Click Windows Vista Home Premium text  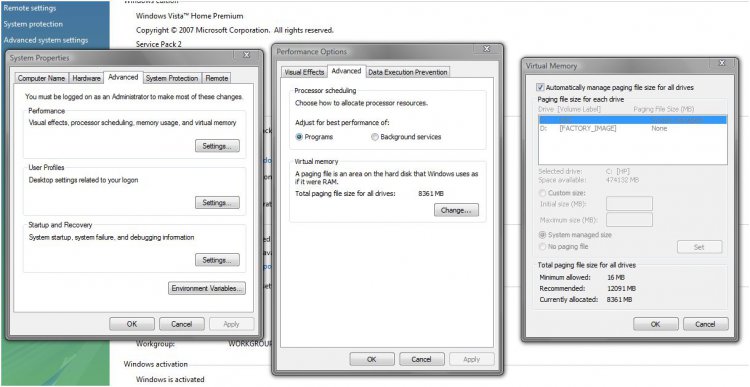coord(189,16)
